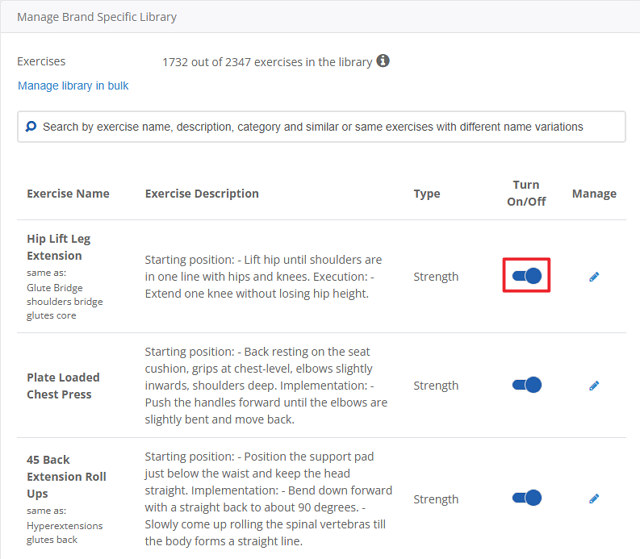Screen dimensions: 640x559
Task: Disable the Plate Loaded Chest Press toggle
Action: click(526, 385)
